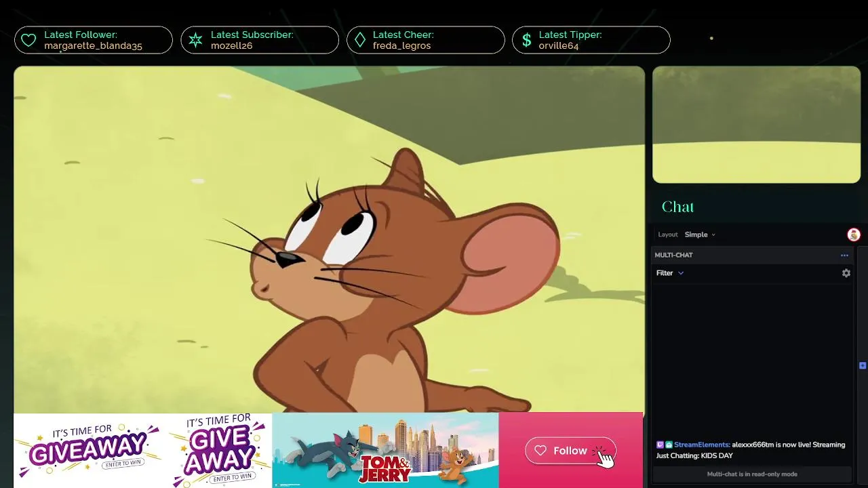Open the MULTI-CHAT three-dot options menu
868x488 pixels.
pyautogui.click(x=844, y=256)
